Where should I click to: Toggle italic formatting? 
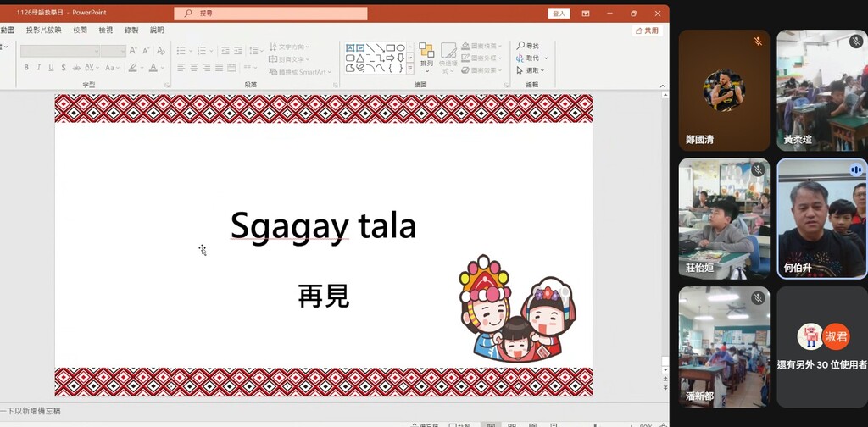(x=39, y=68)
